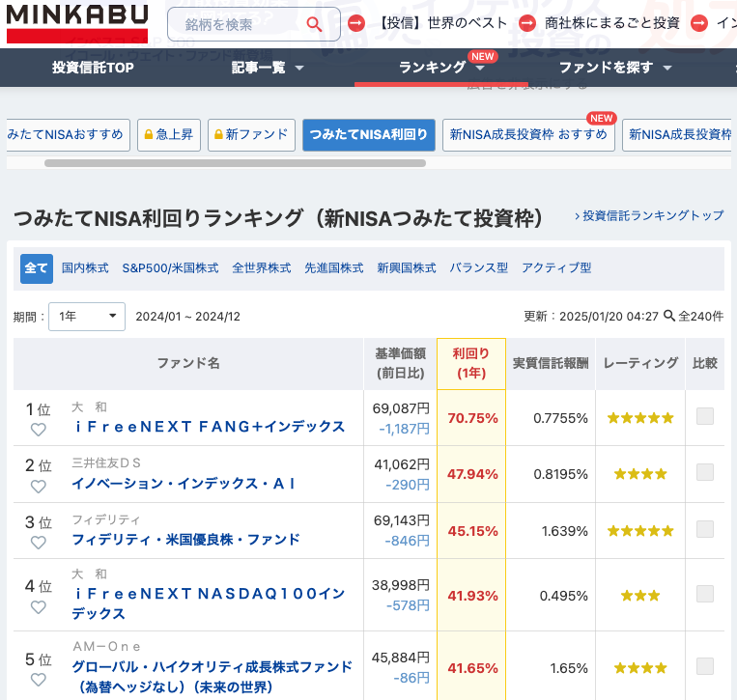Click red arrow before 【投信】世界のベスト
This screenshot has height=700, width=737.
[356, 23]
